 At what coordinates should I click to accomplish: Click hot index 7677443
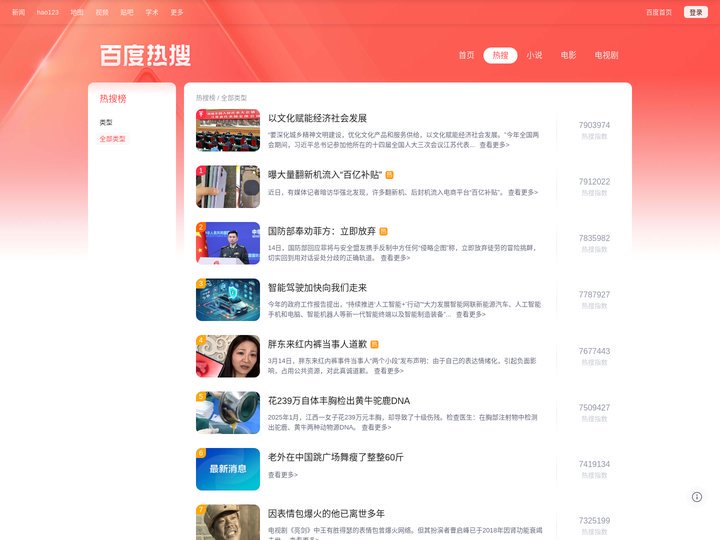pyautogui.click(x=594, y=351)
